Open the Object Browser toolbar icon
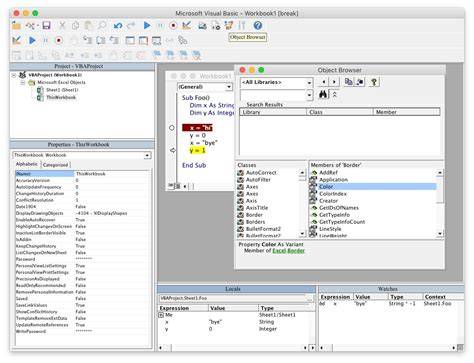Viewport: 474px width, 363px height. click(x=229, y=25)
